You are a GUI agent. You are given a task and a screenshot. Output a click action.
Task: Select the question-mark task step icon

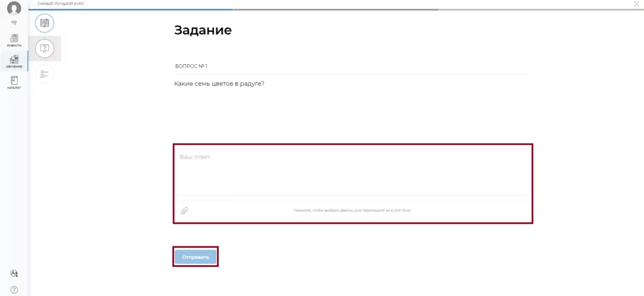pos(45,48)
